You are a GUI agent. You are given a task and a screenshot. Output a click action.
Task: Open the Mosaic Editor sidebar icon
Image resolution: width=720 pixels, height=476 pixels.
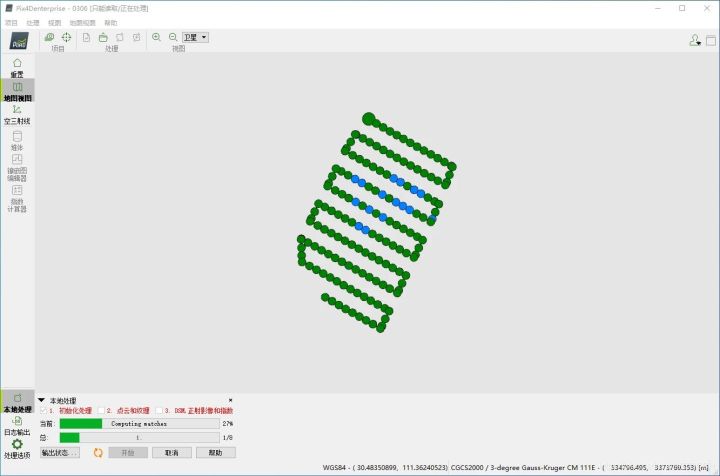(x=17, y=168)
